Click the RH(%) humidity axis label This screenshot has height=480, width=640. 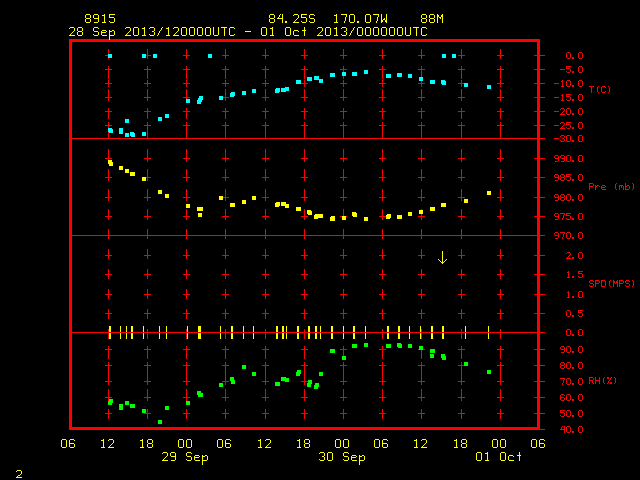(x=602, y=381)
